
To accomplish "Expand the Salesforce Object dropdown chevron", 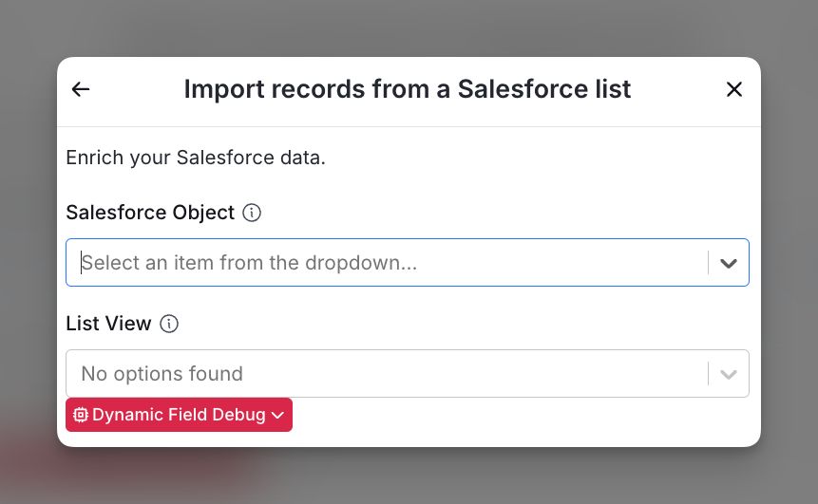I will (x=729, y=263).
